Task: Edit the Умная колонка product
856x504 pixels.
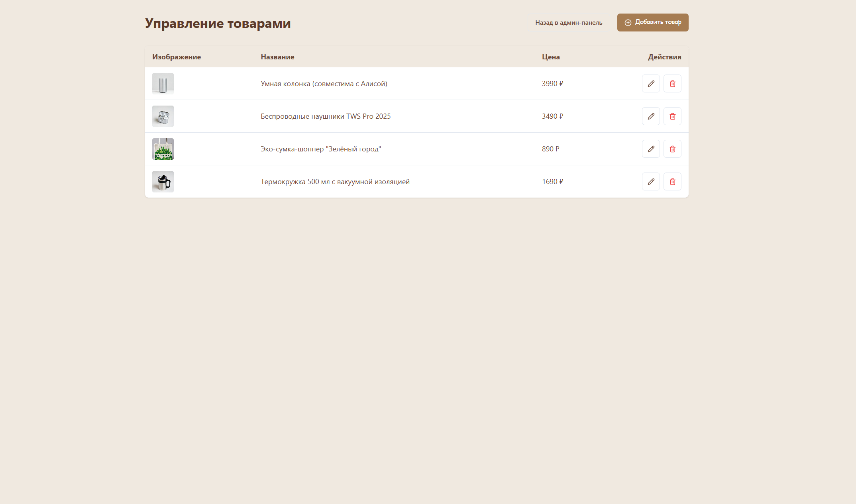Action: click(x=651, y=84)
